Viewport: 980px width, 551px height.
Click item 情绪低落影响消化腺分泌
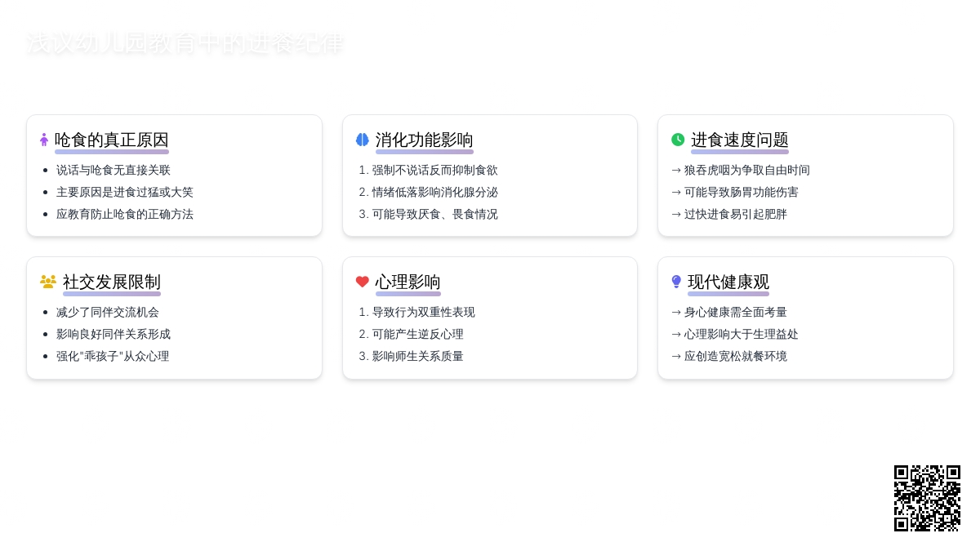pos(434,192)
